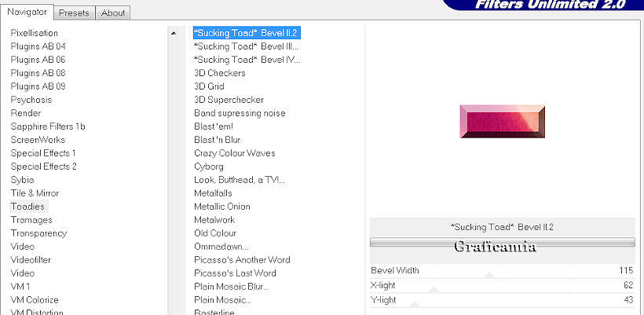Open the About tab
This screenshot has width=644, height=315.
coord(113,13)
